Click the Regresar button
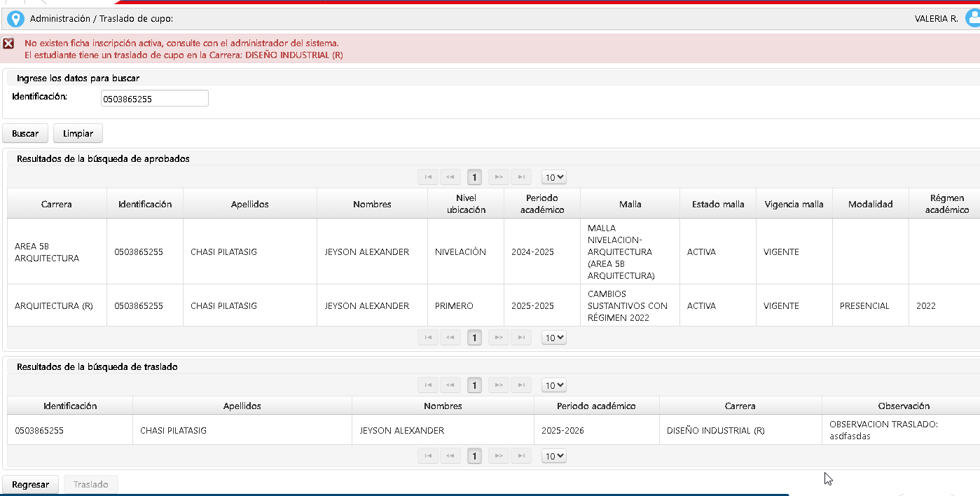 click(x=30, y=484)
